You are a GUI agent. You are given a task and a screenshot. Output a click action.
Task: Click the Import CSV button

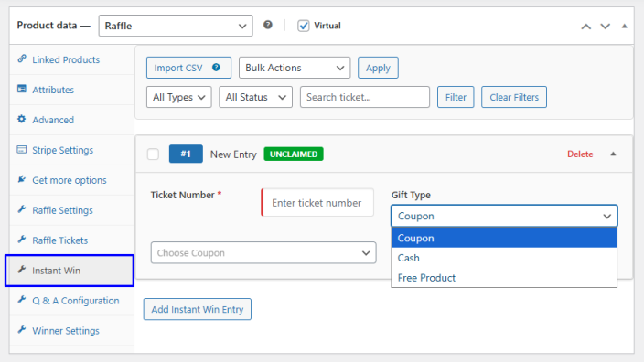pos(188,68)
